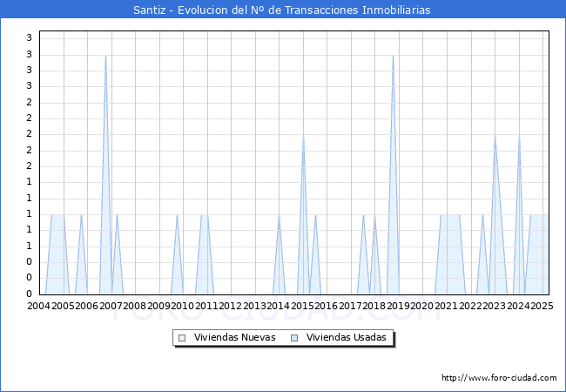Click the 2013 x-axis label
The image size is (566, 392).
tap(254, 306)
